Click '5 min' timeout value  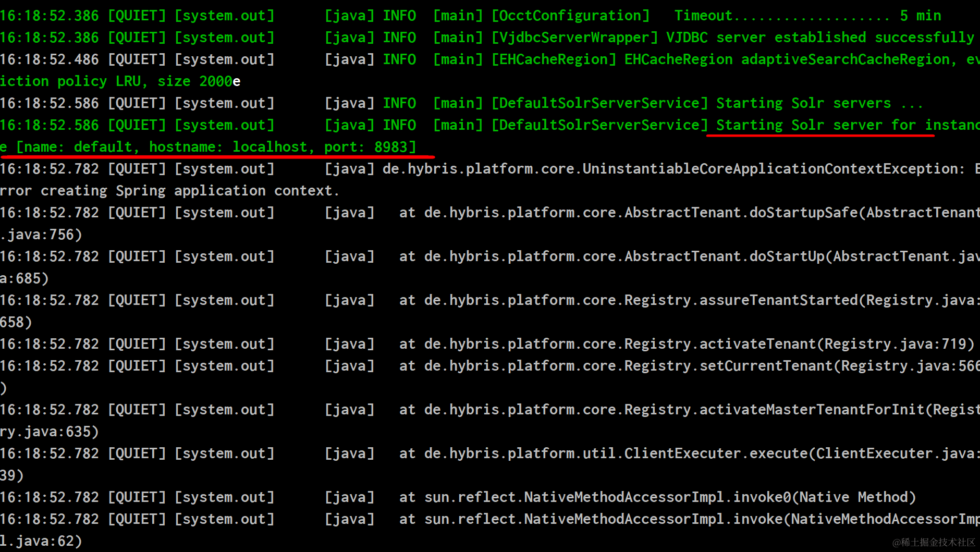click(921, 16)
